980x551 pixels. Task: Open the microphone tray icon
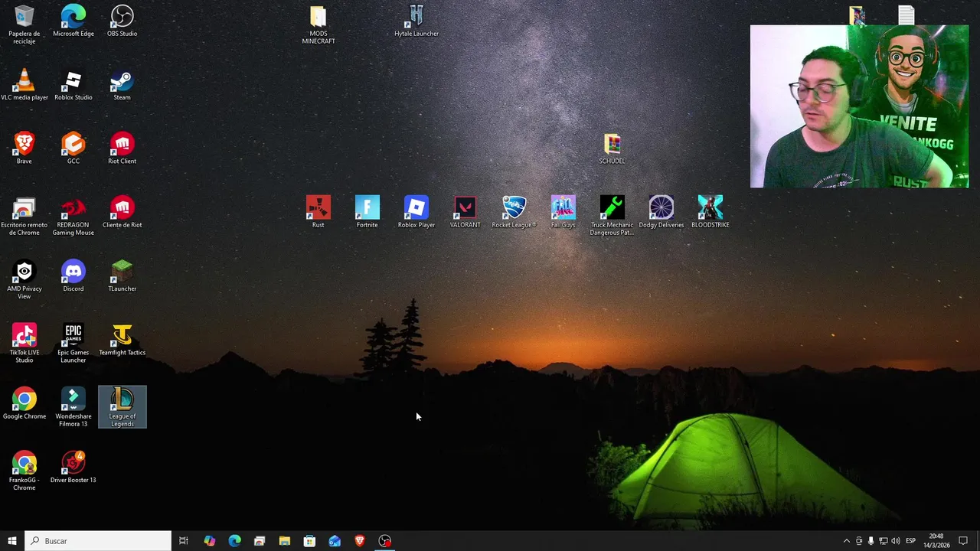tap(871, 541)
